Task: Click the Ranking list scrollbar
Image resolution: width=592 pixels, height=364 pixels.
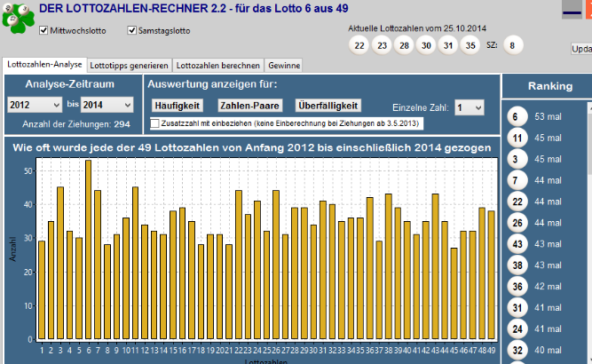Action: coord(589,233)
